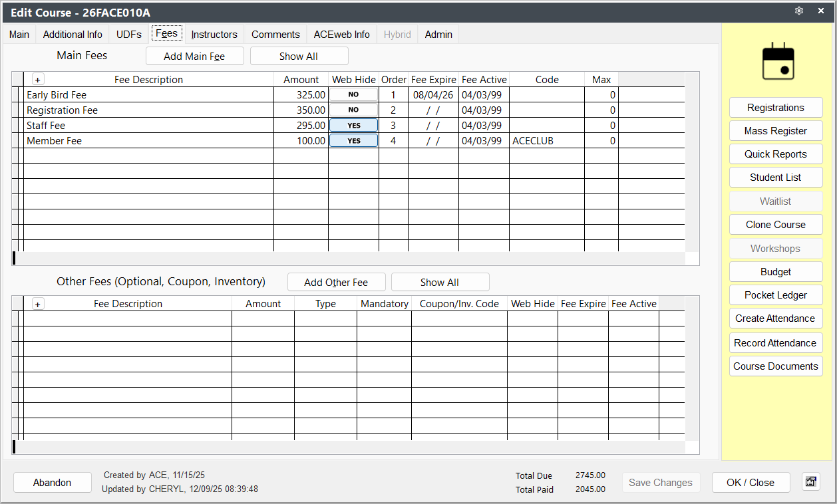Click the OK / Close button
The image size is (837, 504).
(x=751, y=483)
